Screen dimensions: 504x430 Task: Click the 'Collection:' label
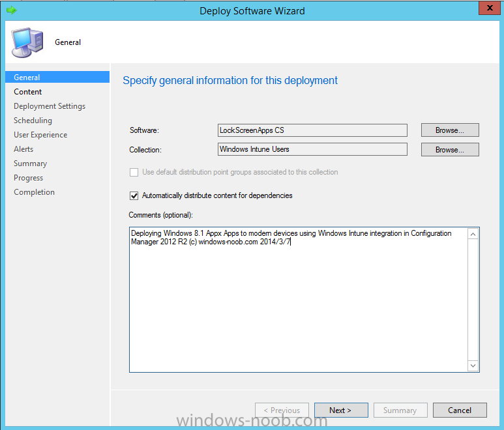pyautogui.click(x=145, y=150)
